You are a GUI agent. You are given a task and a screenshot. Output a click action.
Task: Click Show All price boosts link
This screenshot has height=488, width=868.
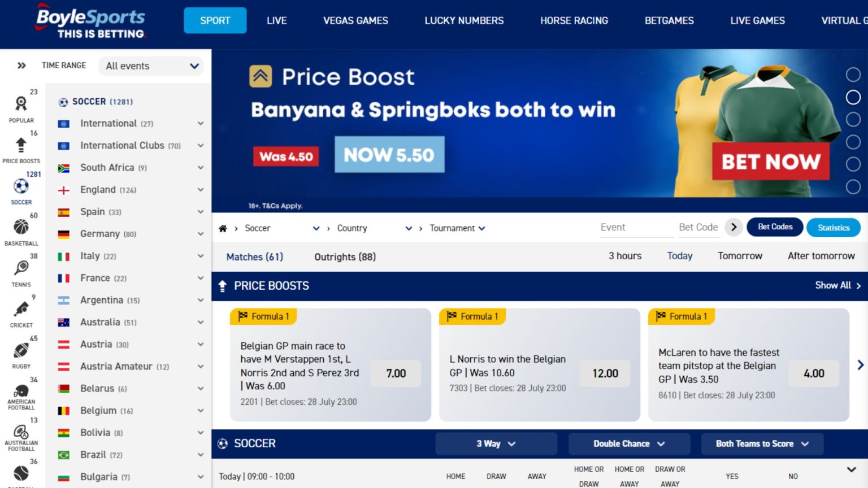point(837,285)
